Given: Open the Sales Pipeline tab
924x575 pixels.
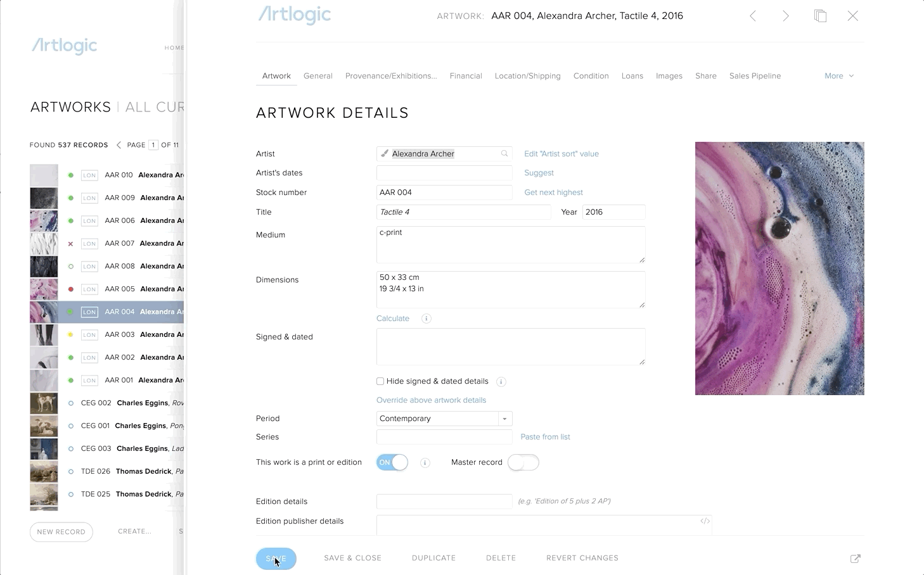Looking at the screenshot, I should (x=755, y=76).
